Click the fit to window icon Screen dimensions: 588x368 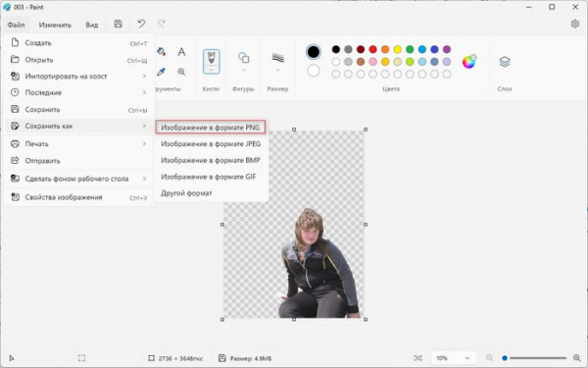click(417, 358)
